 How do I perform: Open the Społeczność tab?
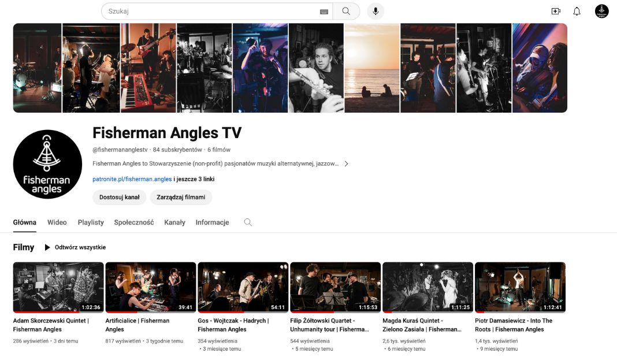[x=134, y=222]
